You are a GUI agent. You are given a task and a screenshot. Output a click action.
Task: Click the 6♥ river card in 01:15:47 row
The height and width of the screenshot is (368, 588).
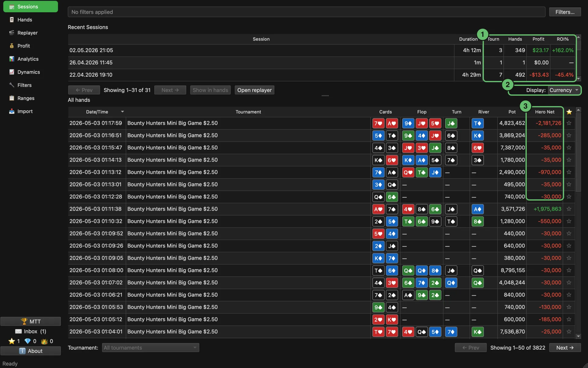coord(477,148)
